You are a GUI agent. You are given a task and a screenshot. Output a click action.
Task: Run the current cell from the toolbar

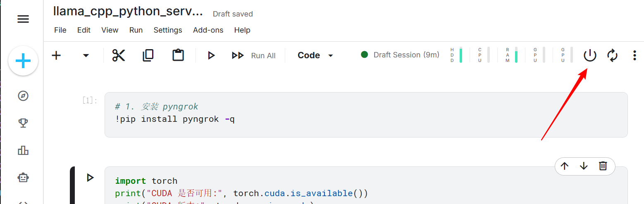211,55
